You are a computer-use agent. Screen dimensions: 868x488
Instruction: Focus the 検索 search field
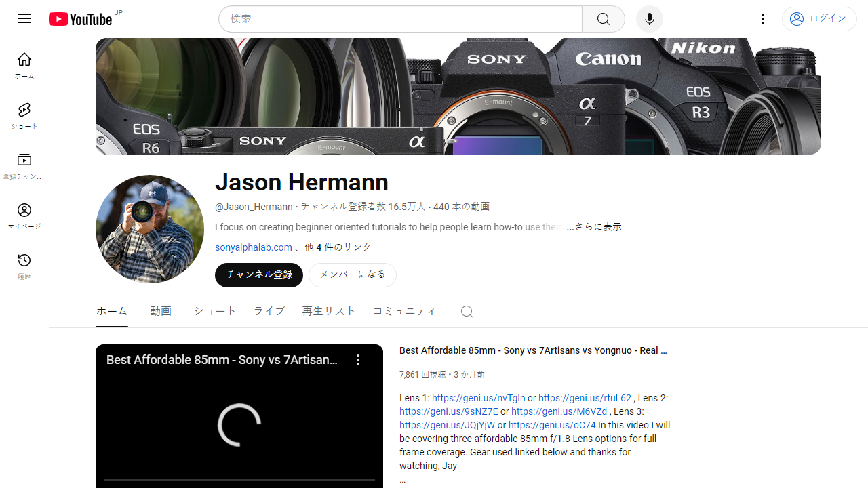[x=400, y=19]
